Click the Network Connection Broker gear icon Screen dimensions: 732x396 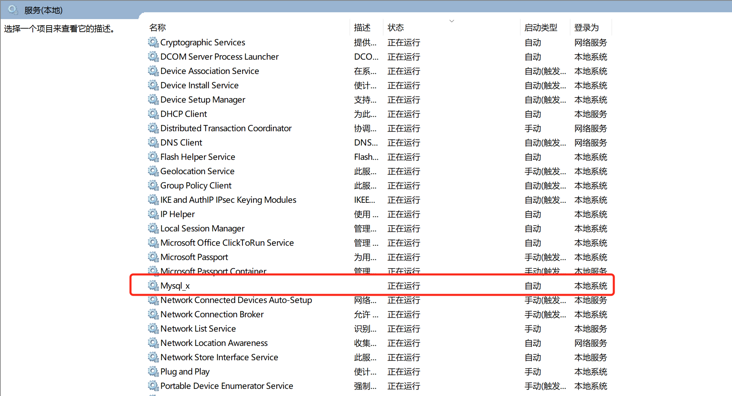click(x=153, y=314)
